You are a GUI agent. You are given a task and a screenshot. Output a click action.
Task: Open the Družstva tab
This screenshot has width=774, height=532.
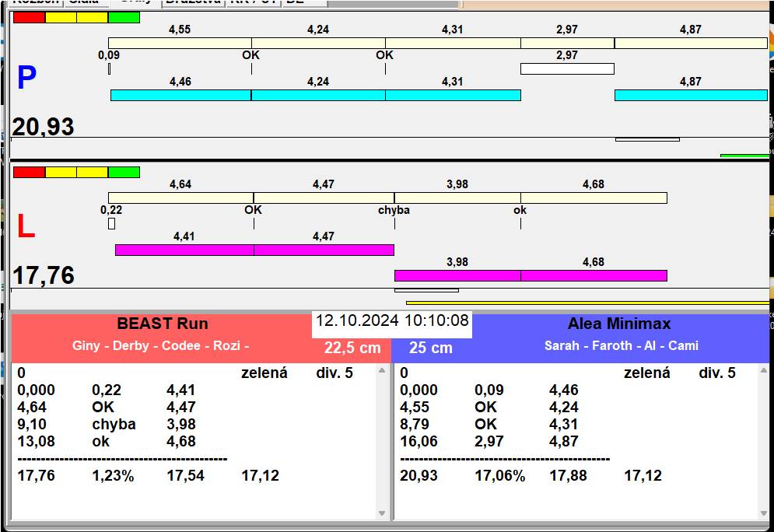coord(193,2)
